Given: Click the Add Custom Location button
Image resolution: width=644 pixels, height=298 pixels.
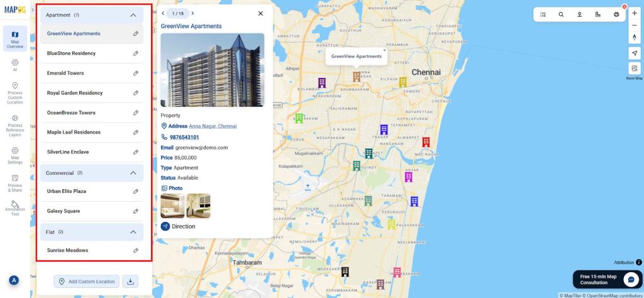Looking at the screenshot, I should (x=87, y=282).
